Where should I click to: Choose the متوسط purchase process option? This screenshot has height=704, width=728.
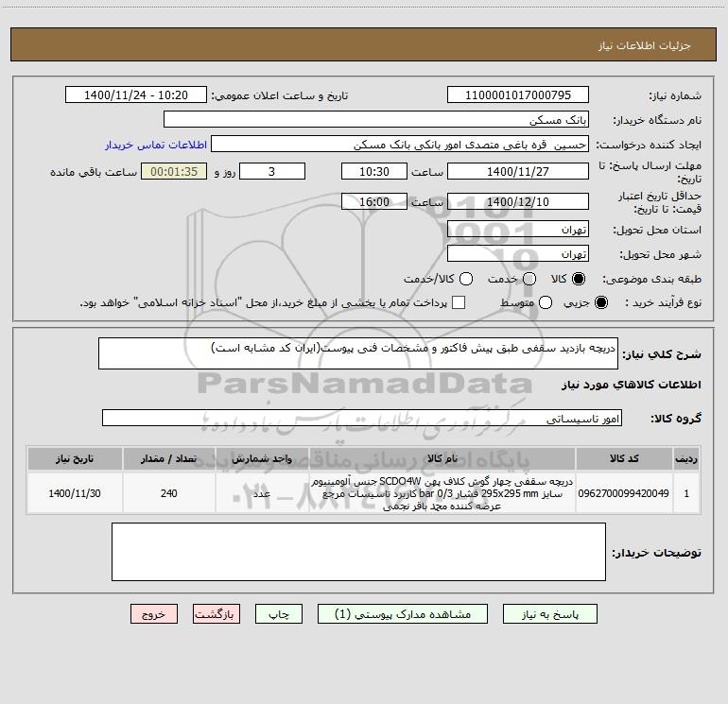[546, 302]
